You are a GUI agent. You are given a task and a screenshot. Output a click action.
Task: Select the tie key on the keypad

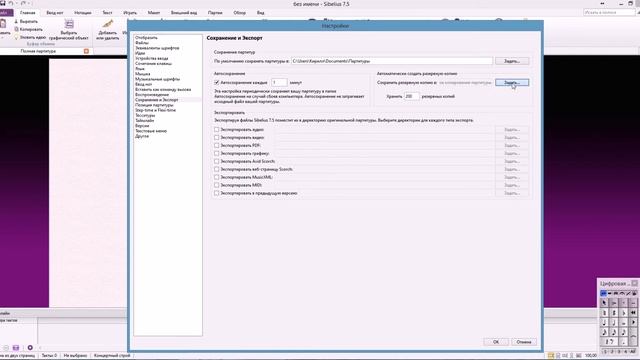click(633, 337)
